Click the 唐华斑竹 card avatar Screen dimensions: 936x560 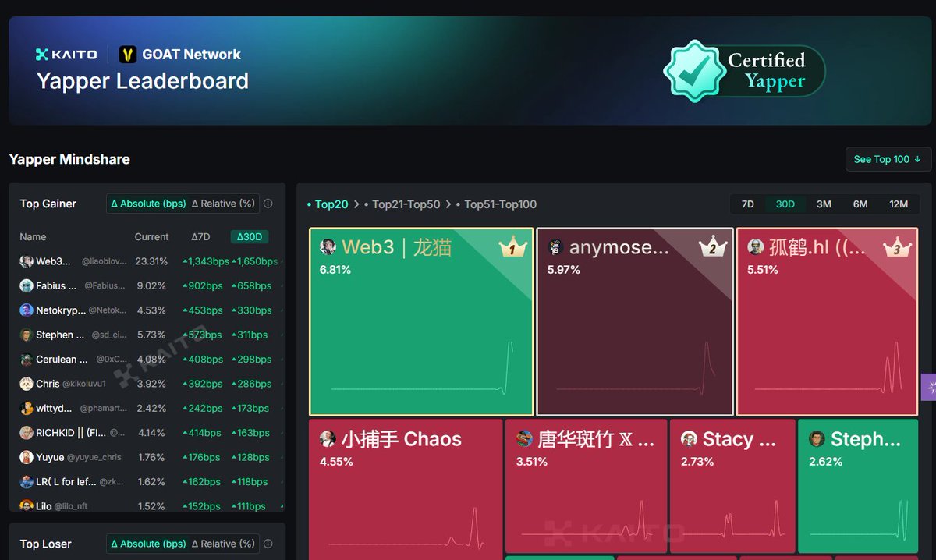(x=524, y=439)
